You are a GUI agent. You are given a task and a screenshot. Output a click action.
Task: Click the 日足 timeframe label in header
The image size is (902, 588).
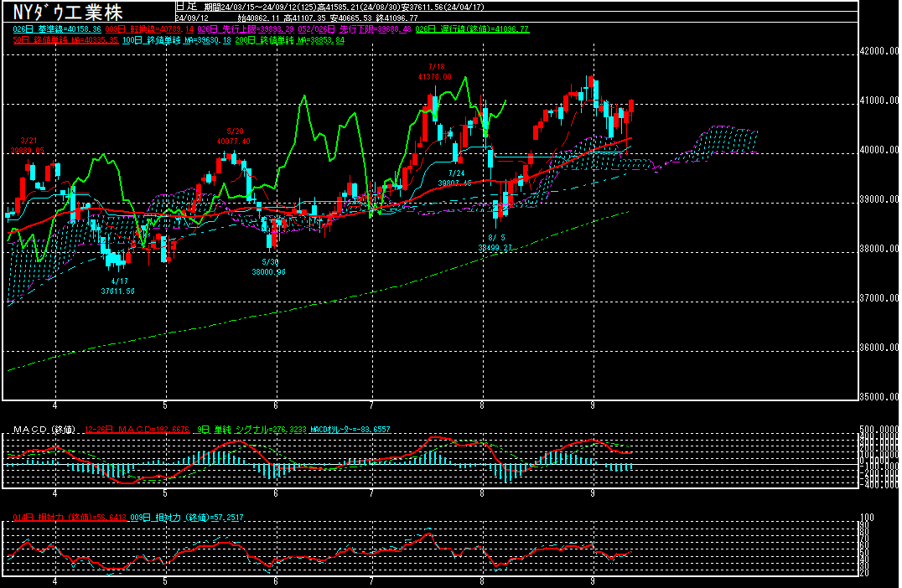(x=186, y=7)
